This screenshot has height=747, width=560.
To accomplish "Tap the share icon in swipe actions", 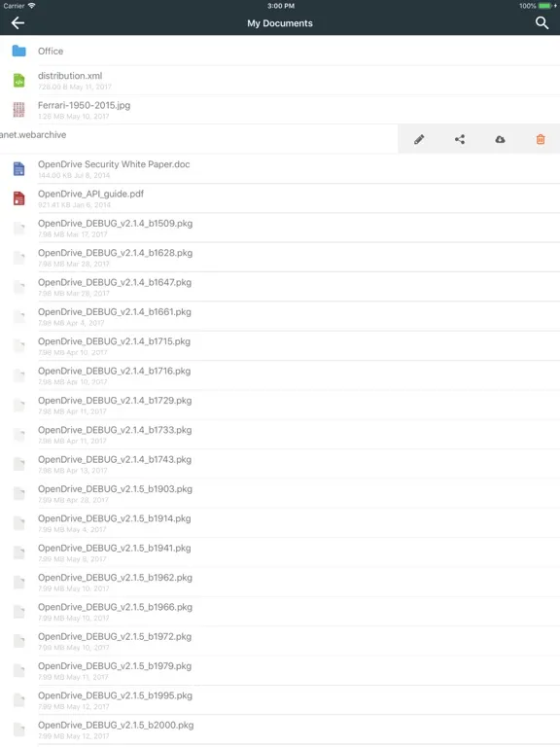I will 460,139.
